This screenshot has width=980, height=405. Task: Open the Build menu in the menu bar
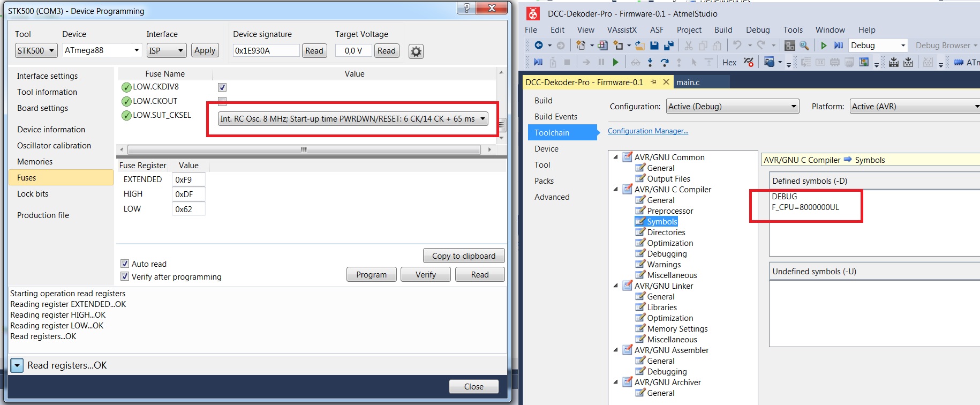(x=723, y=30)
